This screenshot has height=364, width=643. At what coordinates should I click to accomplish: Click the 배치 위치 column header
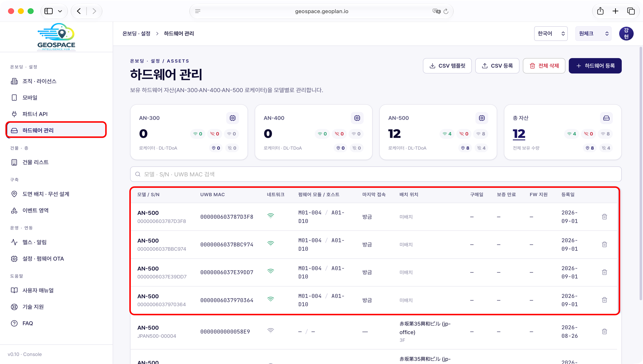coord(409,194)
